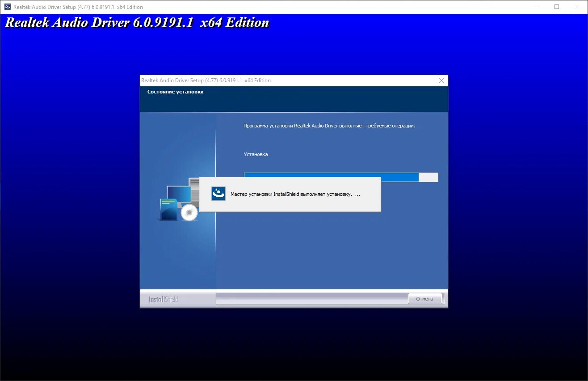Click the Отмена button
This screenshot has width=588, height=381.
(x=425, y=299)
